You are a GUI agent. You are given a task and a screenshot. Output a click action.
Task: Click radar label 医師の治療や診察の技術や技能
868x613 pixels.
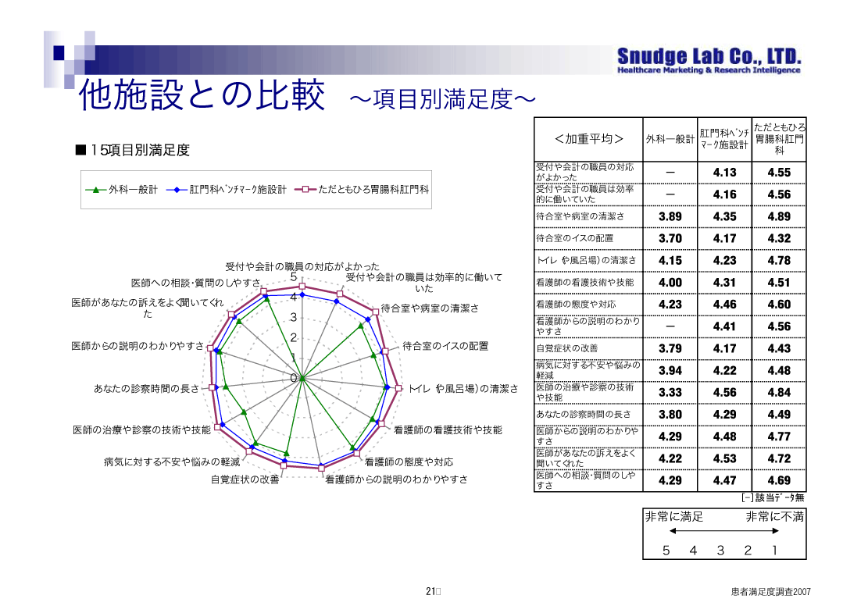(141, 429)
